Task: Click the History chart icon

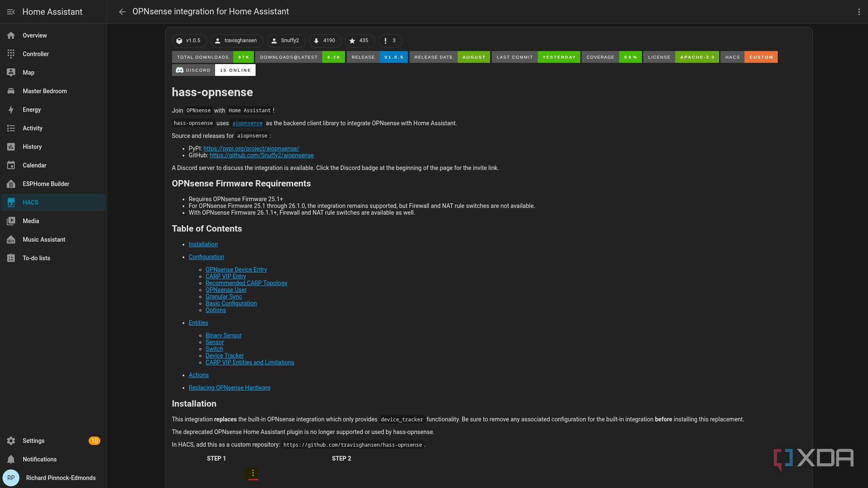Action: 11,147
